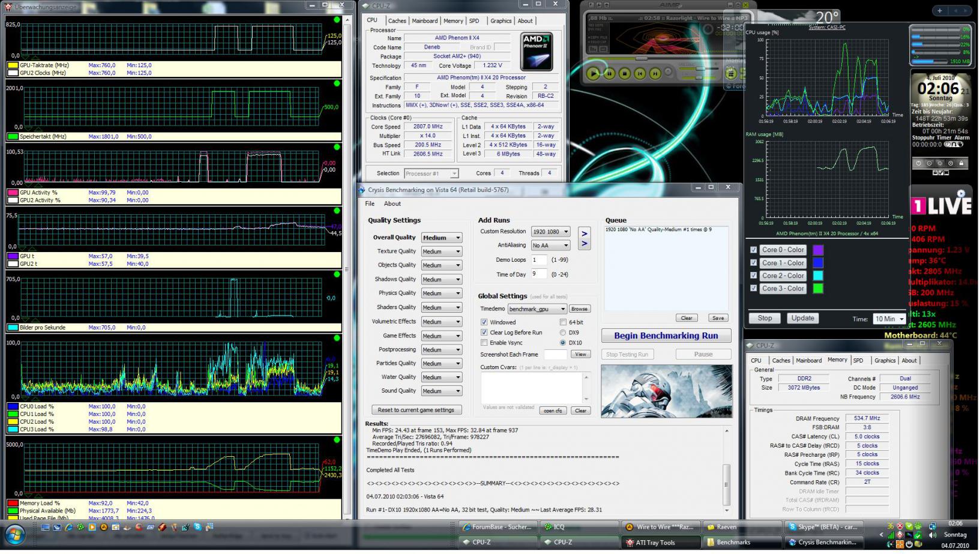Open the Timedemo benchmark_gpu dropdown
980x554 pixels.
tap(537, 309)
